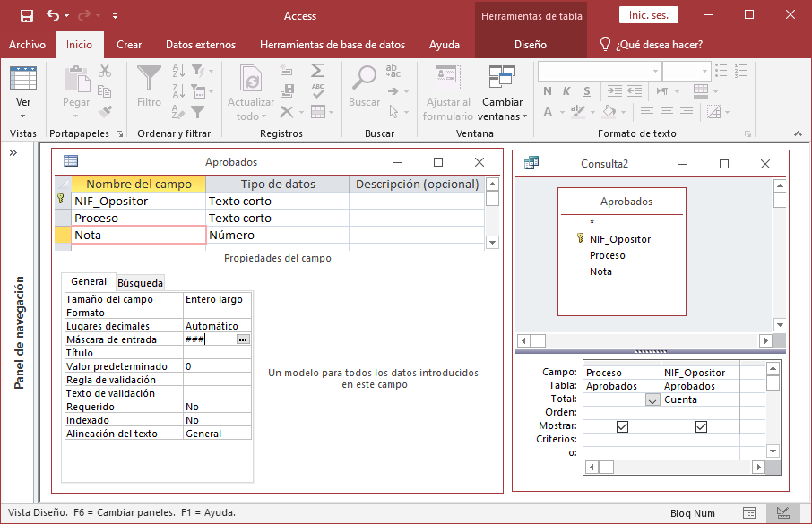Switch to the Búsqueda properties tab
Screen dimensions: 812x524
click(141, 282)
